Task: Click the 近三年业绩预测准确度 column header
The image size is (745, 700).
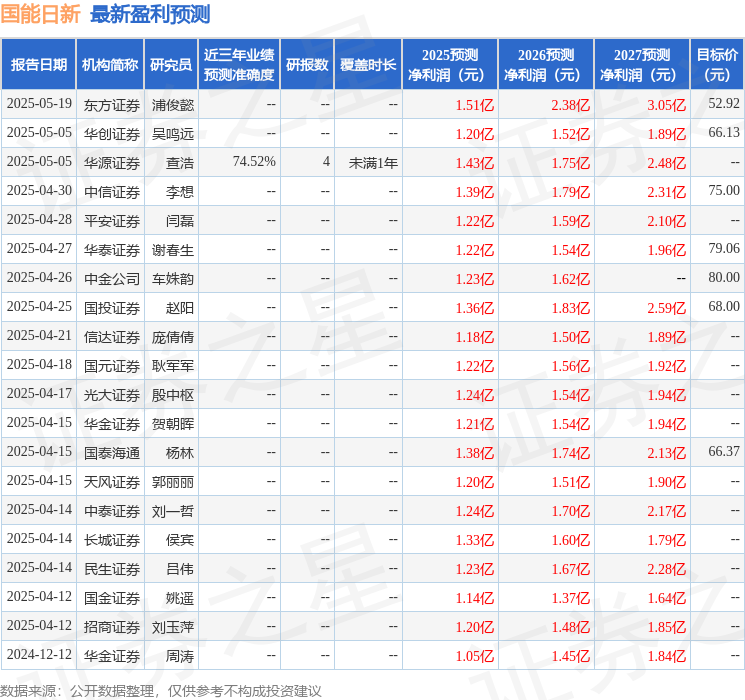Action: click(x=239, y=65)
